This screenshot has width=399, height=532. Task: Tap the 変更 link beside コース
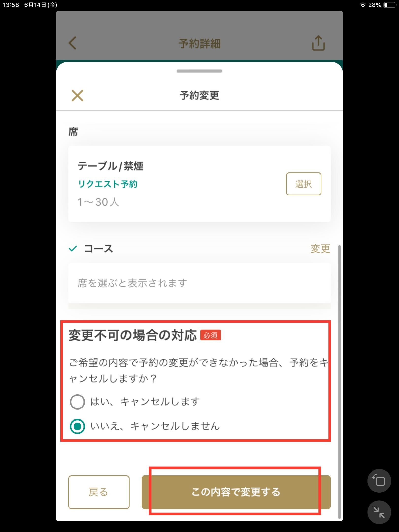(320, 249)
